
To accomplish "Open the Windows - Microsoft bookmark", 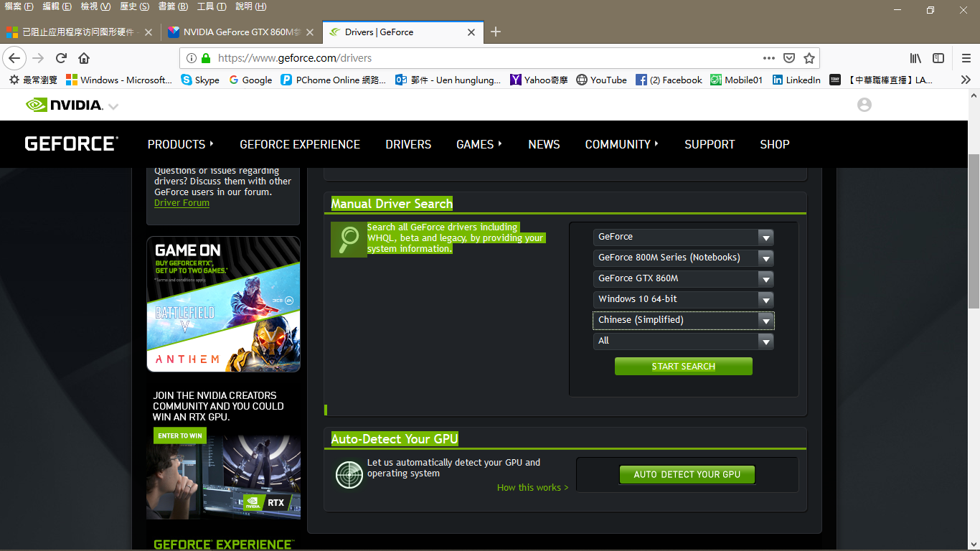I will 119,80.
